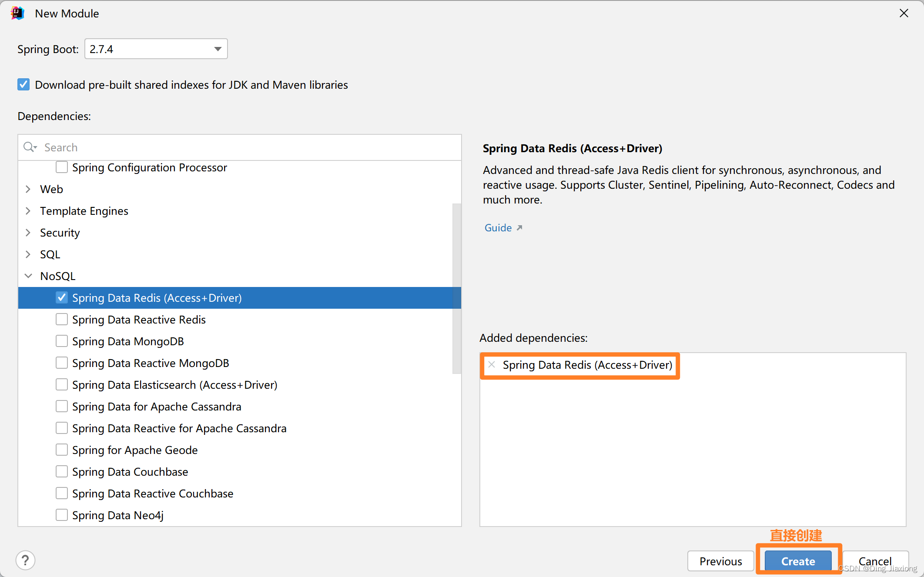The height and width of the screenshot is (577, 924).
Task: Collapse the NoSQL category
Action: click(x=28, y=276)
